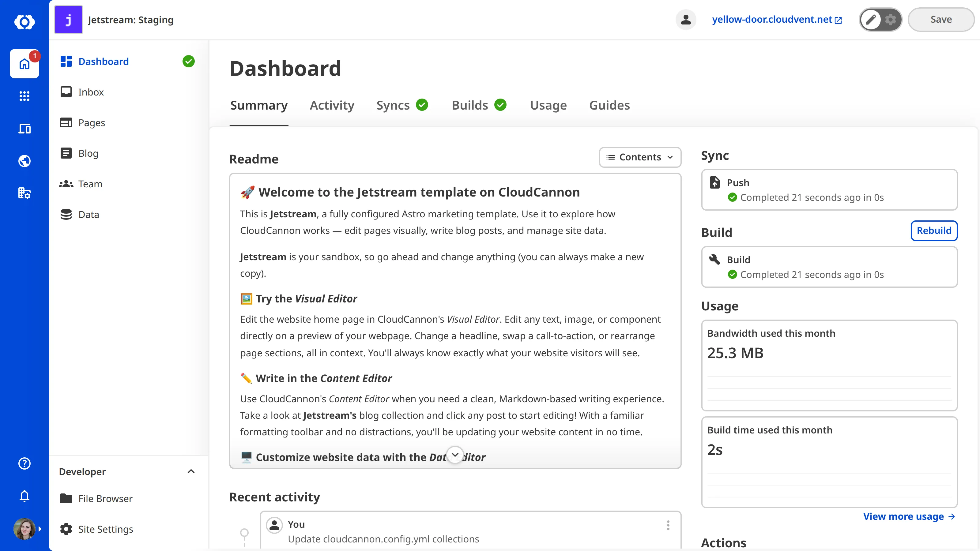Open the apps grid icon in blue sidebar

[x=24, y=96]
